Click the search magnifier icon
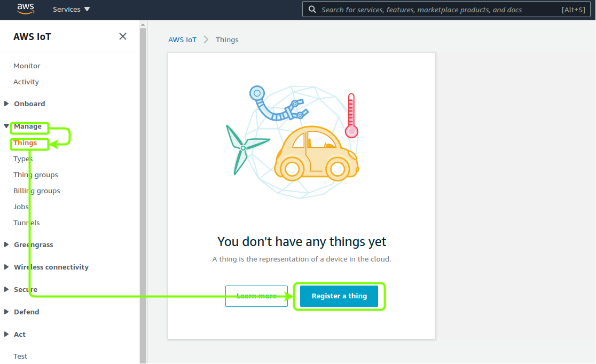This screenshot has height=364, width=596. [312, 10]
